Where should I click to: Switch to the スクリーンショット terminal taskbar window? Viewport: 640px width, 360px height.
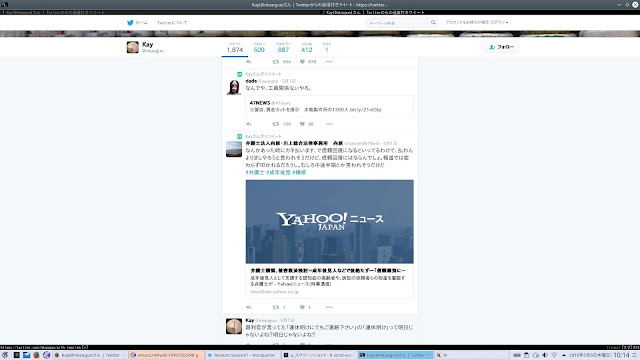click(x=319, y=355)
